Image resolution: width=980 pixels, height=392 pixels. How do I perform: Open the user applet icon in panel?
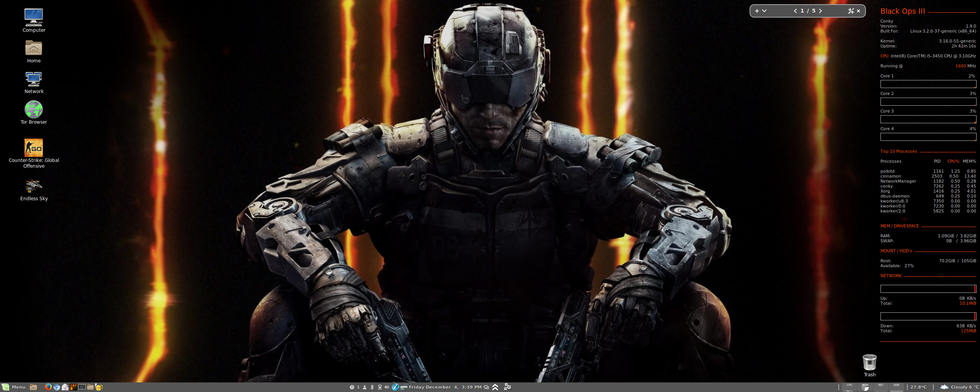(x=364, y=387)
